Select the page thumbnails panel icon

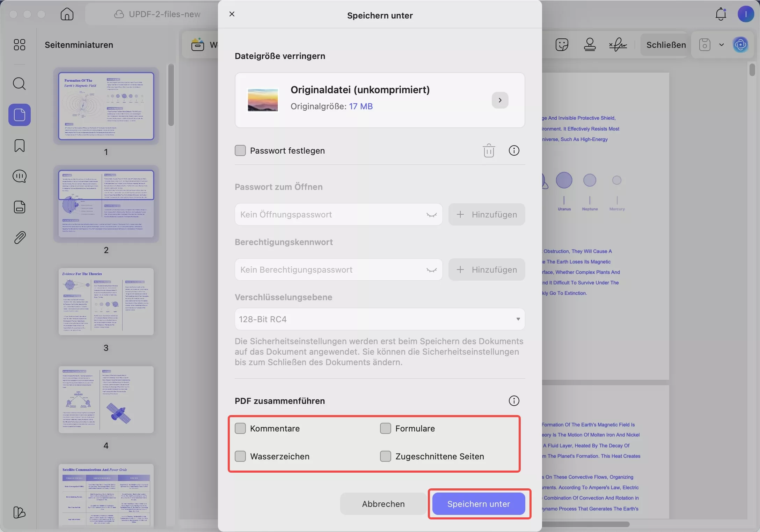pos(20,115)
